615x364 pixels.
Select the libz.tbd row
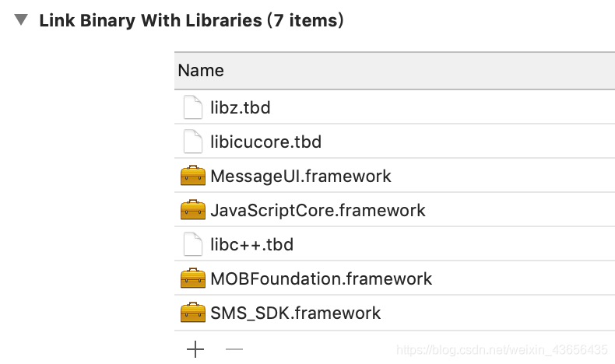click(395, 107)
